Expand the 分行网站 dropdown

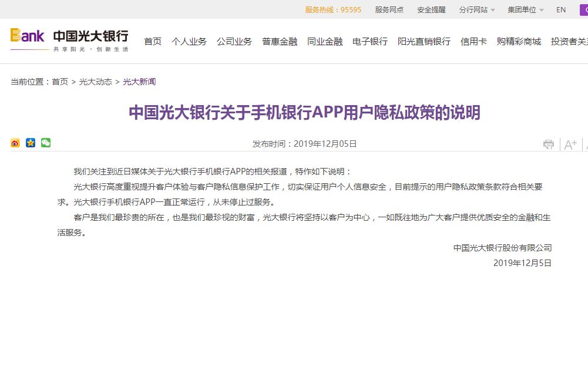coord(477,10)
